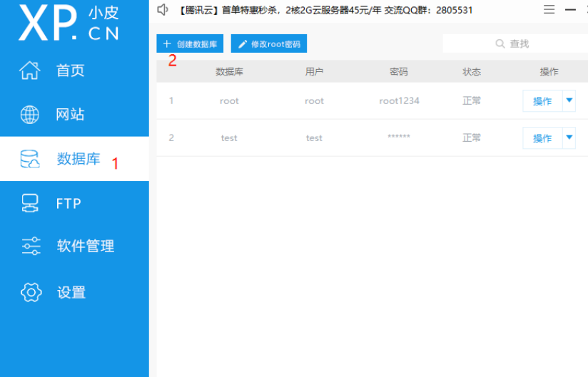The width and height of the screenshot is (588, 377).
Task: Open the hamburger menu in title bar
Action: 549,10
